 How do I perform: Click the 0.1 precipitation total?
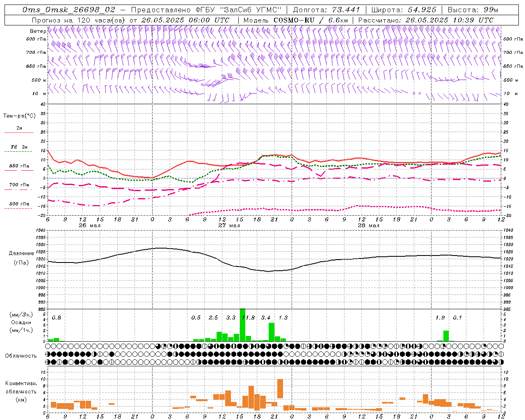tap(457, 317)
